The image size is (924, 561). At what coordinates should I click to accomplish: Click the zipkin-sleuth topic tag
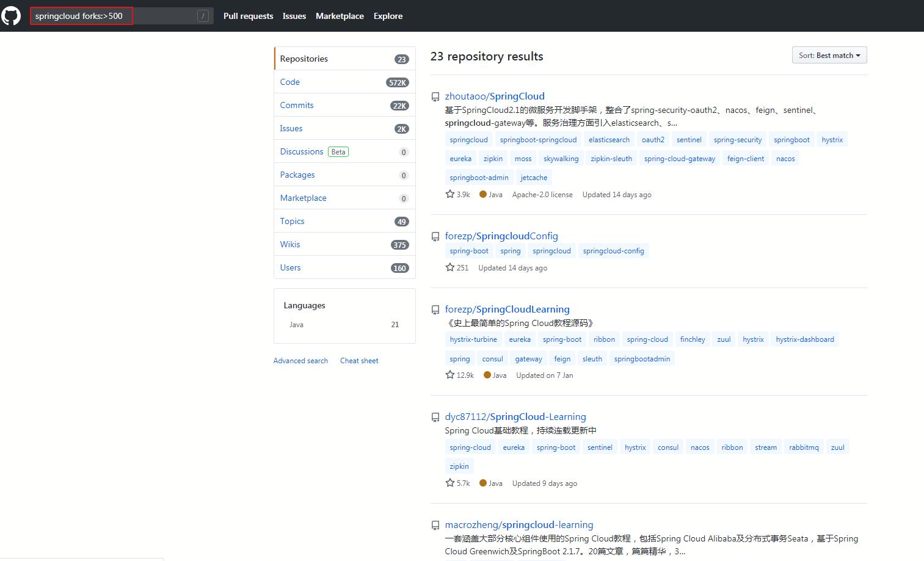pos(611,159)
